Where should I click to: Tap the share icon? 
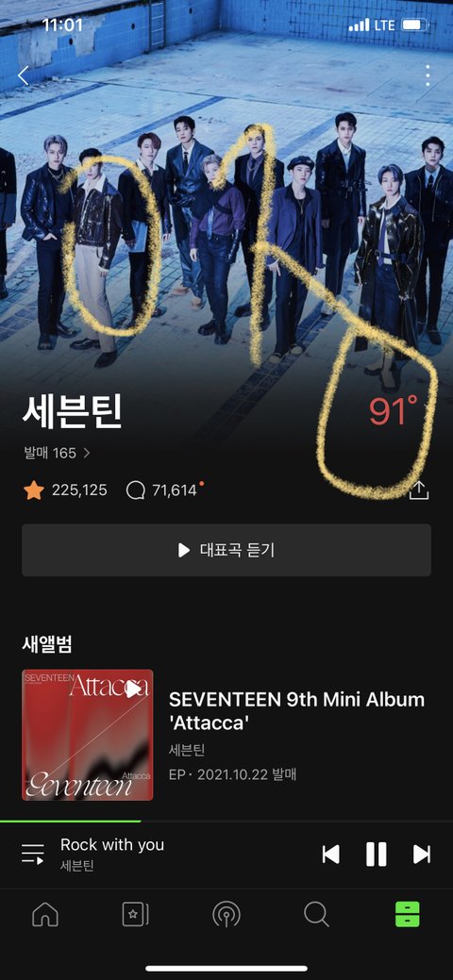pyautogui.click(x=419, y=490)
